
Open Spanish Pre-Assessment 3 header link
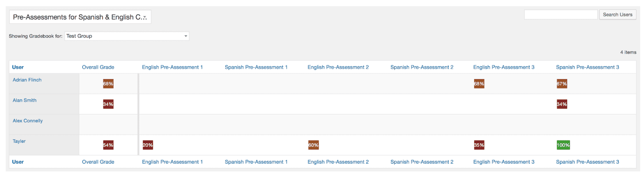[587, 67]
